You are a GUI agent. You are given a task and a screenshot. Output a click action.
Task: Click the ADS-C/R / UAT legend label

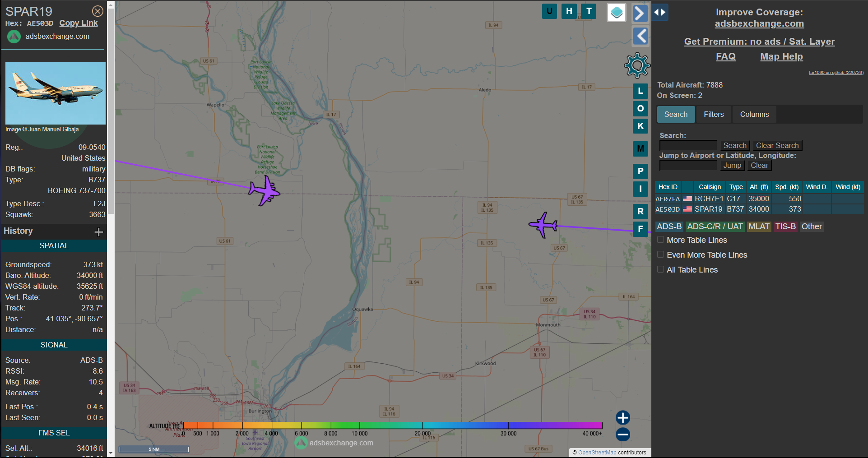[x=715, y=227]
